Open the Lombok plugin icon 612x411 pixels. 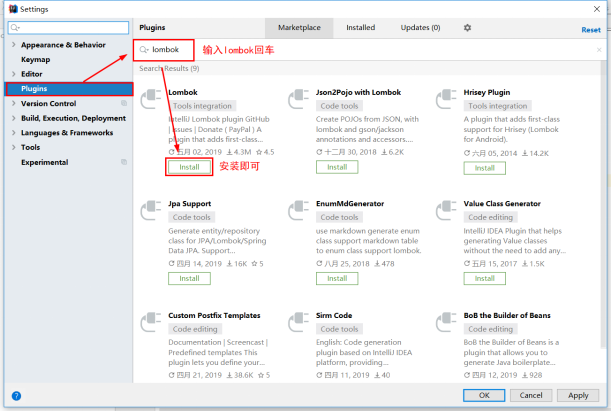[151, 99]
